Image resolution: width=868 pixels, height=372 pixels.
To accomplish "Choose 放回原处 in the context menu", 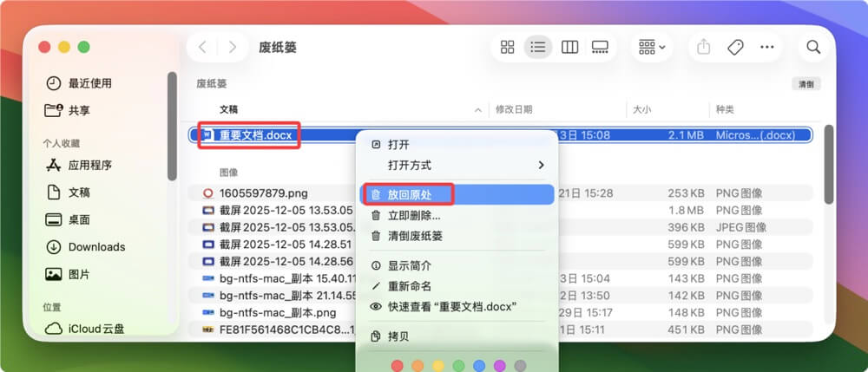I will (457, 194).
